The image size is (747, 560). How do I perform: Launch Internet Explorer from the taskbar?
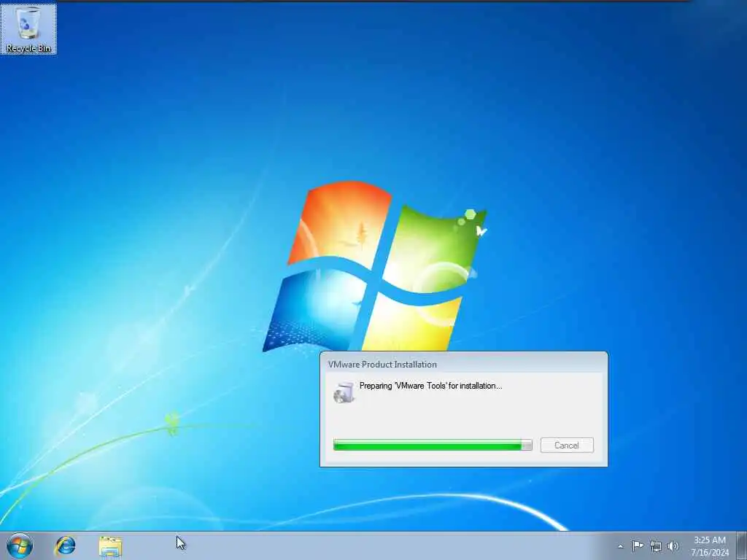tap(65, 545)
